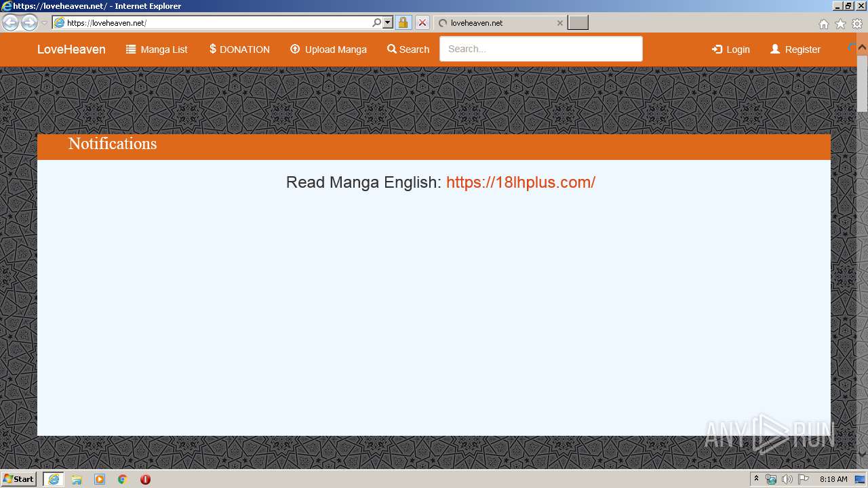Click the address bar search magnifier icon

377,22
